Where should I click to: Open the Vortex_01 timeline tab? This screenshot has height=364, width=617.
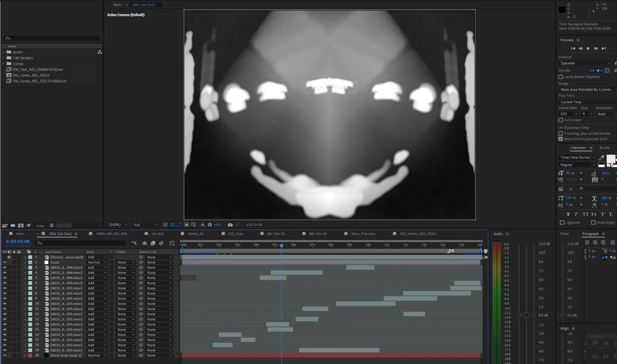[x=196, y=234]
